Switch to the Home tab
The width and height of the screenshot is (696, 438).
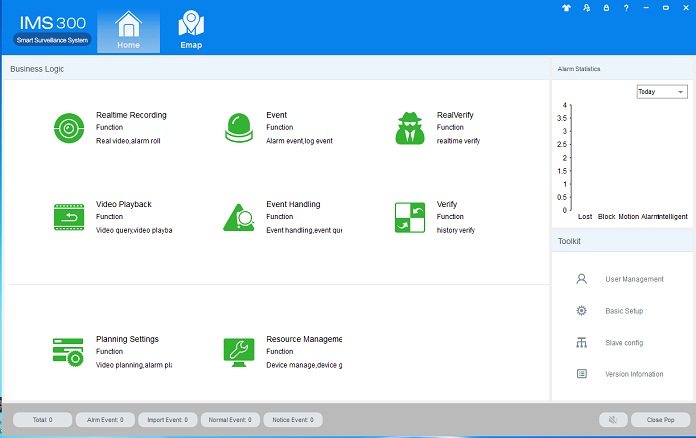tap(126, 30)
